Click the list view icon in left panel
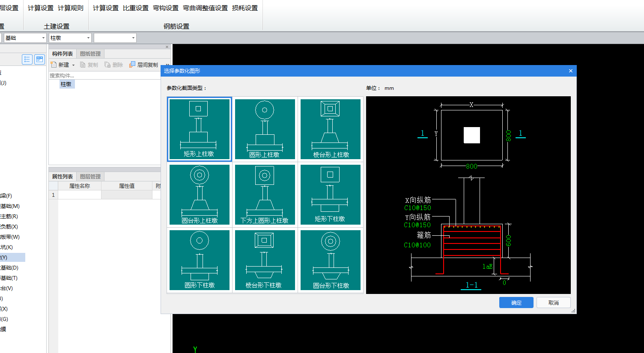Image resolution: width=644 pixels, height=353 pixels. point(27,59)
